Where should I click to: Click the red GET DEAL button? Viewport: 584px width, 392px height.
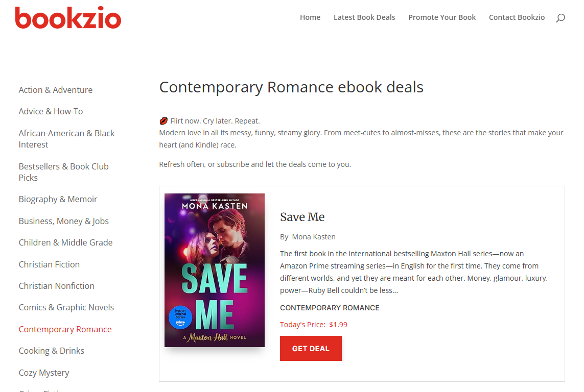click(311, 349)
